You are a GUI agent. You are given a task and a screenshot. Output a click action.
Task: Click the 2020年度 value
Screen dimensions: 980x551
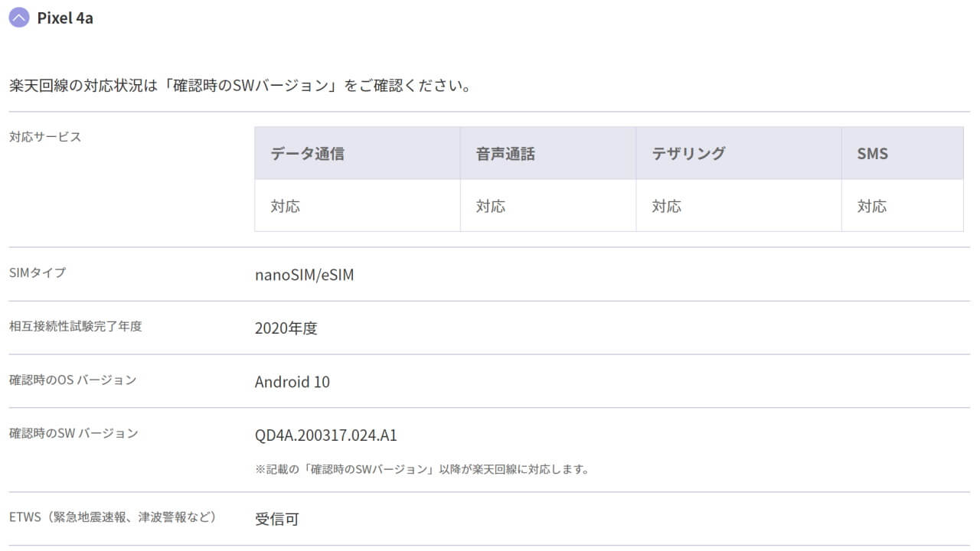(286, 328)
